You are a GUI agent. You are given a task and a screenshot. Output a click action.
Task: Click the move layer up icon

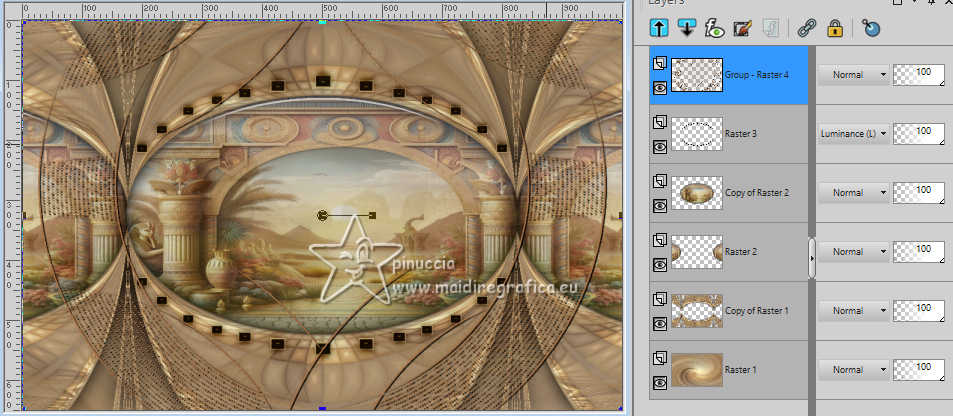point(659,28)
